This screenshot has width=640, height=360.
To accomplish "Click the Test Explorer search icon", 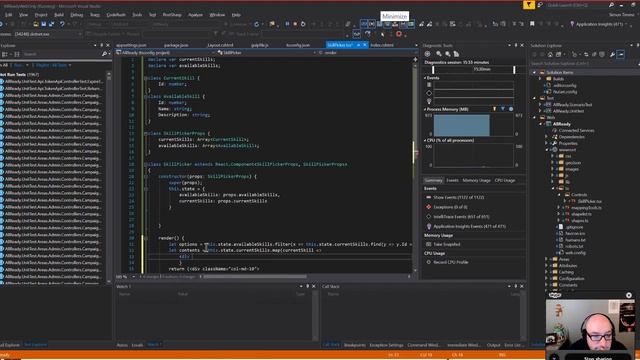I will click(x=104, y=54).
